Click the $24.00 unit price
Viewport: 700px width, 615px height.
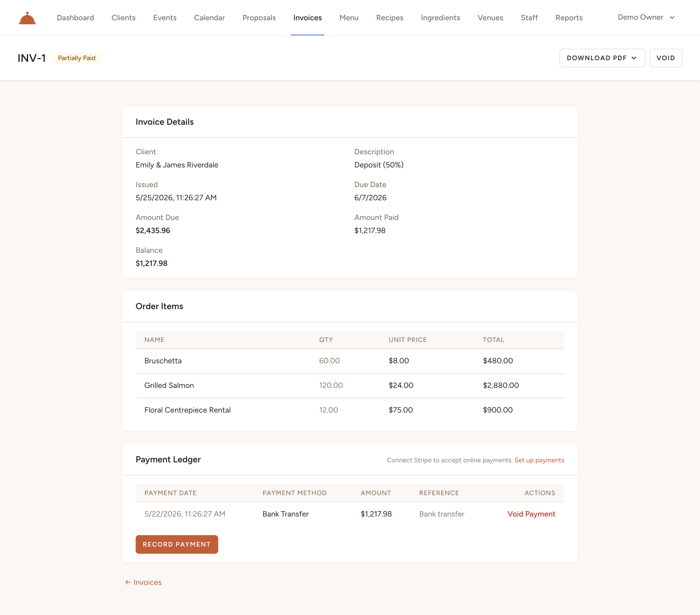(x=401, y=385)
